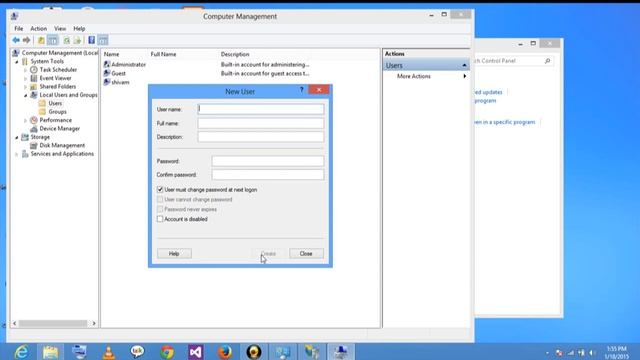Click the Up one level toolbar icon
Viewport: 640px width, 360px height.
click(41, 40)
